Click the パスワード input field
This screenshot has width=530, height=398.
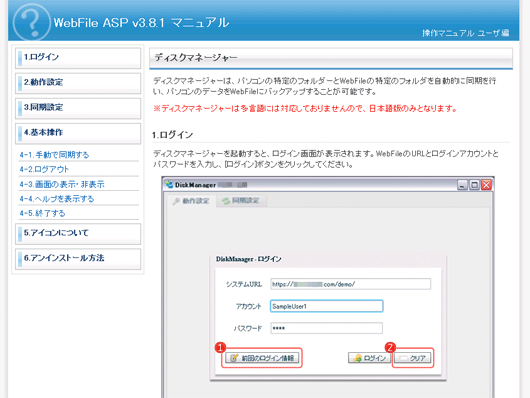tap(327, 328)
